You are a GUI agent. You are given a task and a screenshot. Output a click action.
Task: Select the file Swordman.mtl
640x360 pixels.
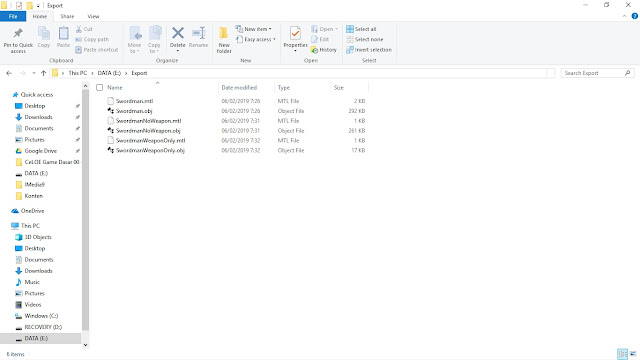tap(134, 101)
